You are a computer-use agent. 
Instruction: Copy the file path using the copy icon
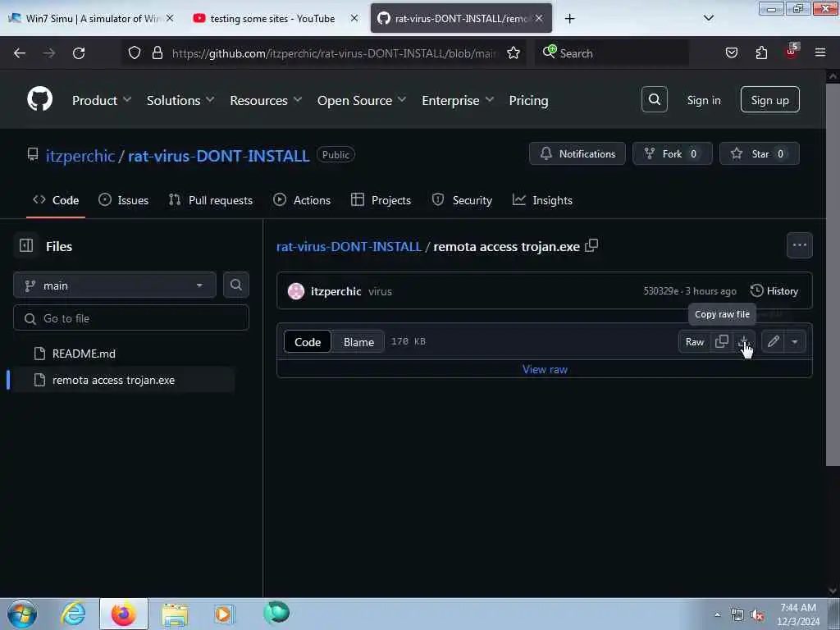[591, 246]
